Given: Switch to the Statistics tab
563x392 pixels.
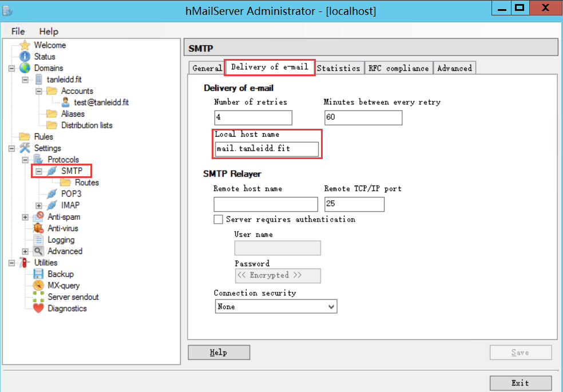Looking at the screenshot, I should (338, 68).
